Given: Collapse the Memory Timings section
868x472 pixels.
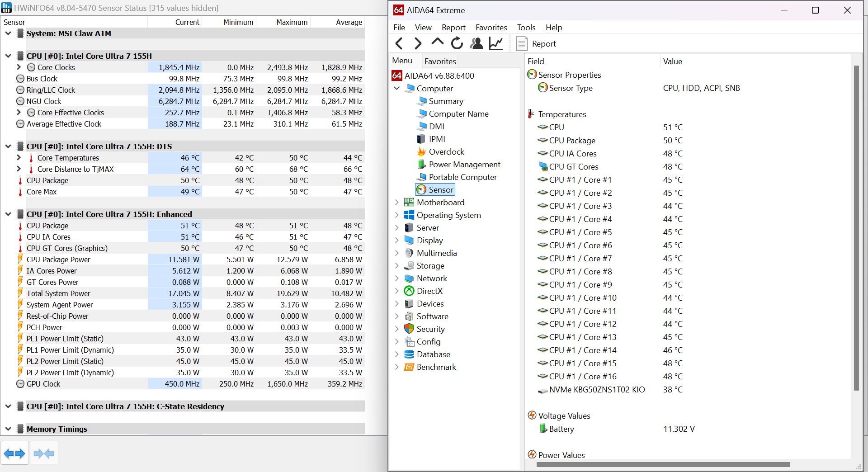Looking at the screenshot, I should pyautogui.click(x=8, y=429).
